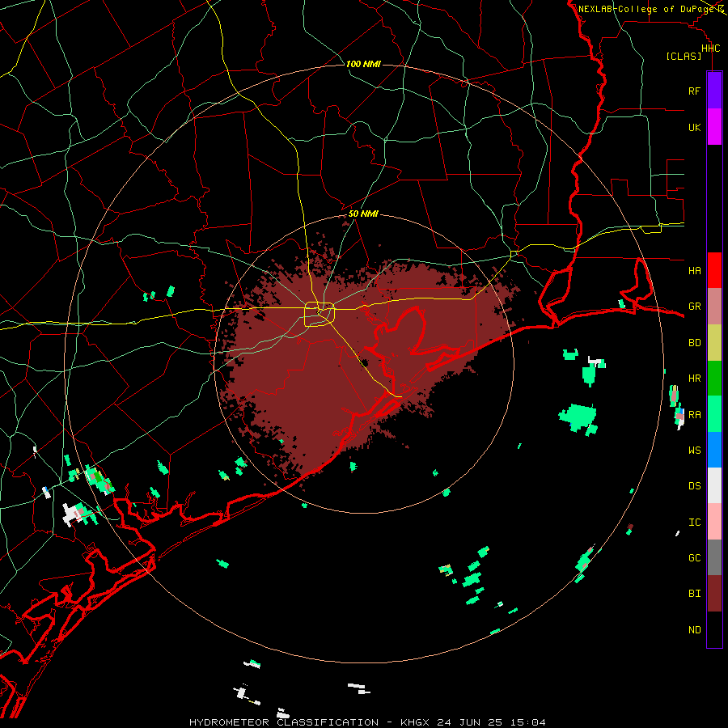
Task: Click the large brown biological echo area
Action: coord(353,362)
